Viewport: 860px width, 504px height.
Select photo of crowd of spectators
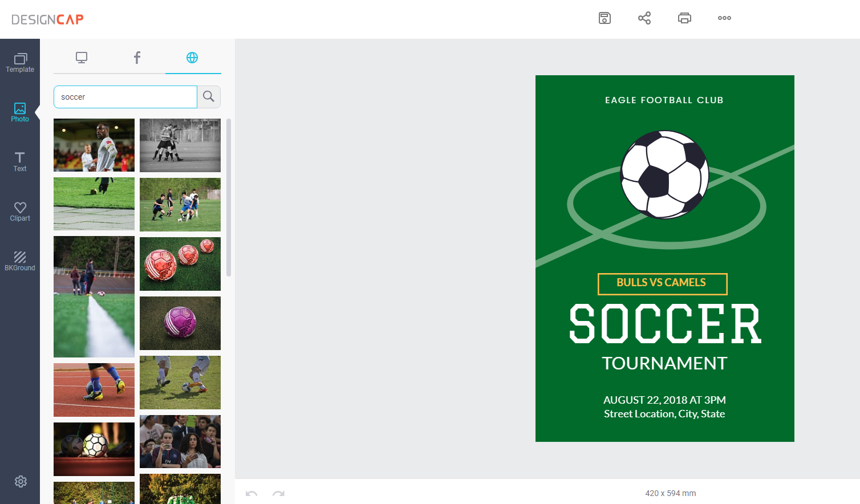pos(180,442)
